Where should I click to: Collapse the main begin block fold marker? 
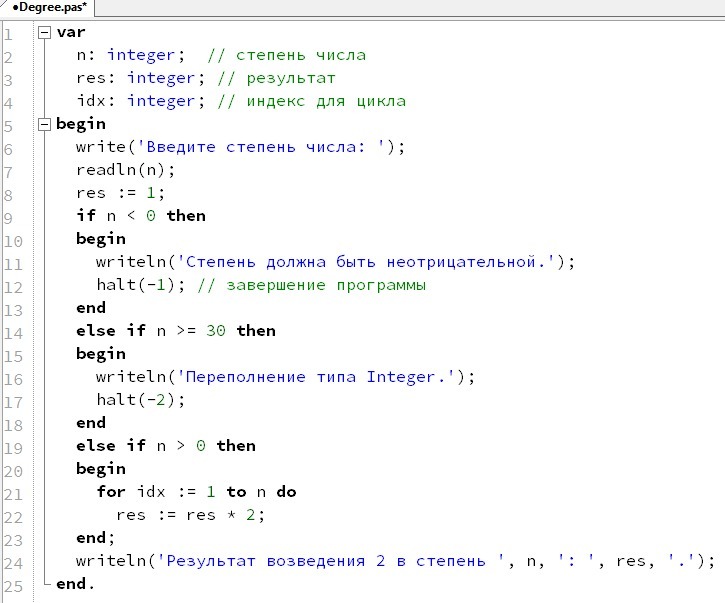[44, 124]
